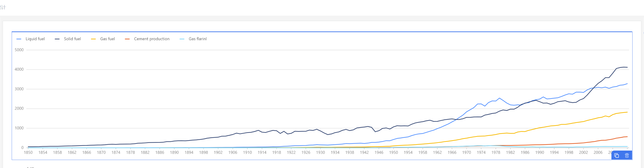Viewport: 644px width, 168px height.
Task: Toggle the Gas flarinl legend label
Action: tap(198, 39)
